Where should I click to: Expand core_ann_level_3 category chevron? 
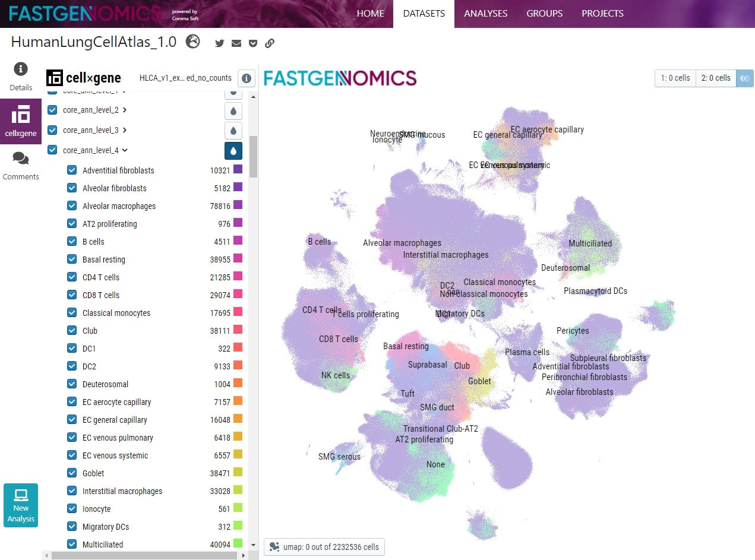[x=125, y=130]
